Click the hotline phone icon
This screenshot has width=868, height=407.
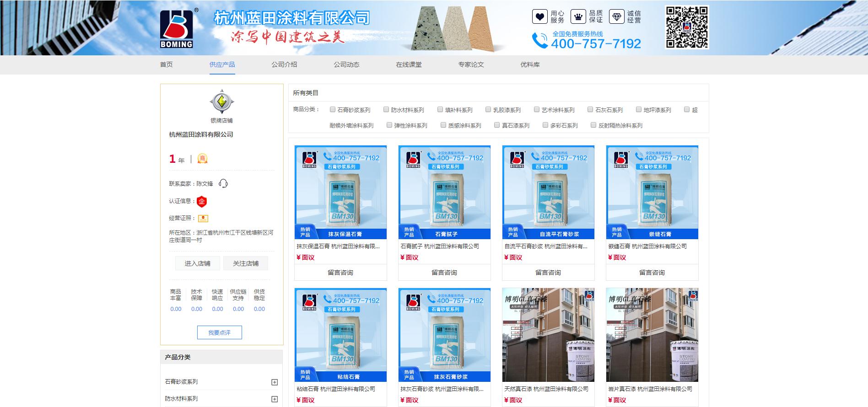(x=540, y=40)
